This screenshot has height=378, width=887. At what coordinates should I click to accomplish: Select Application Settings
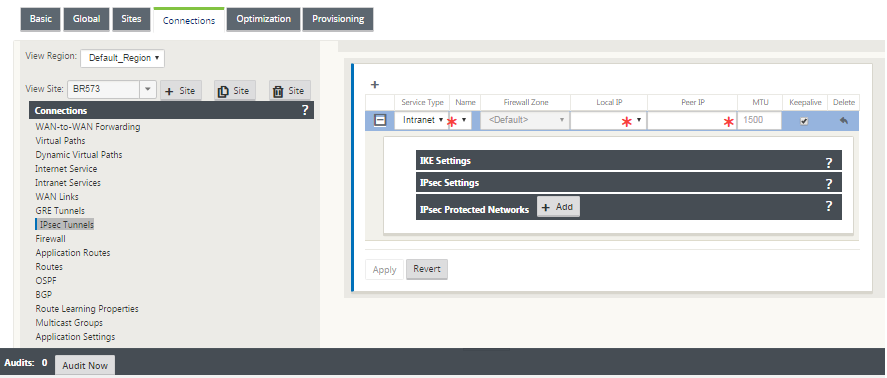[75, 337]
